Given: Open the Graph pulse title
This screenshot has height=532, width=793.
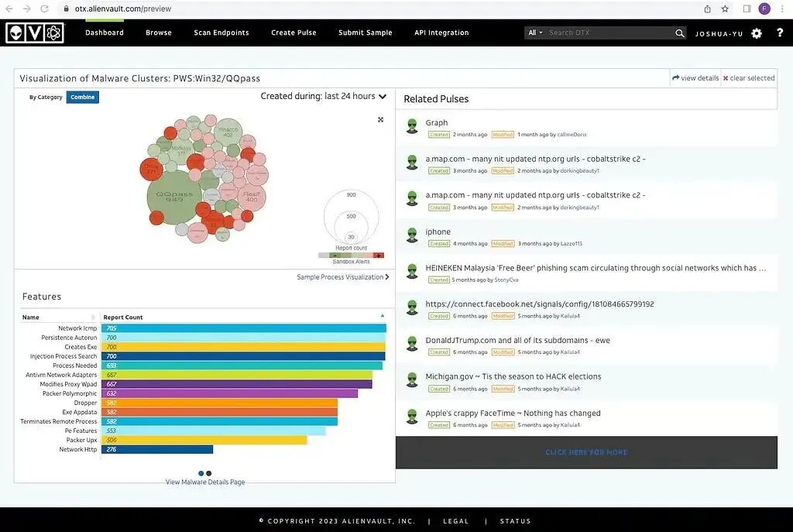Looking at the screenshot, I should (437, 122).
